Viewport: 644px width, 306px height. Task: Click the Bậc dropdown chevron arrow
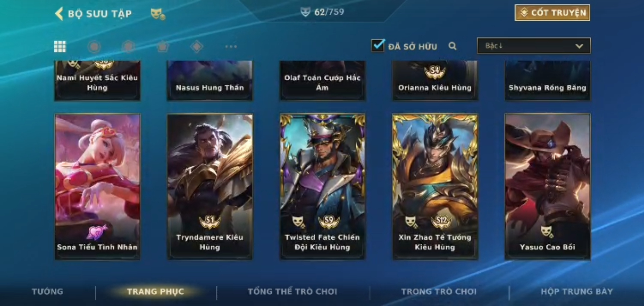580,46
